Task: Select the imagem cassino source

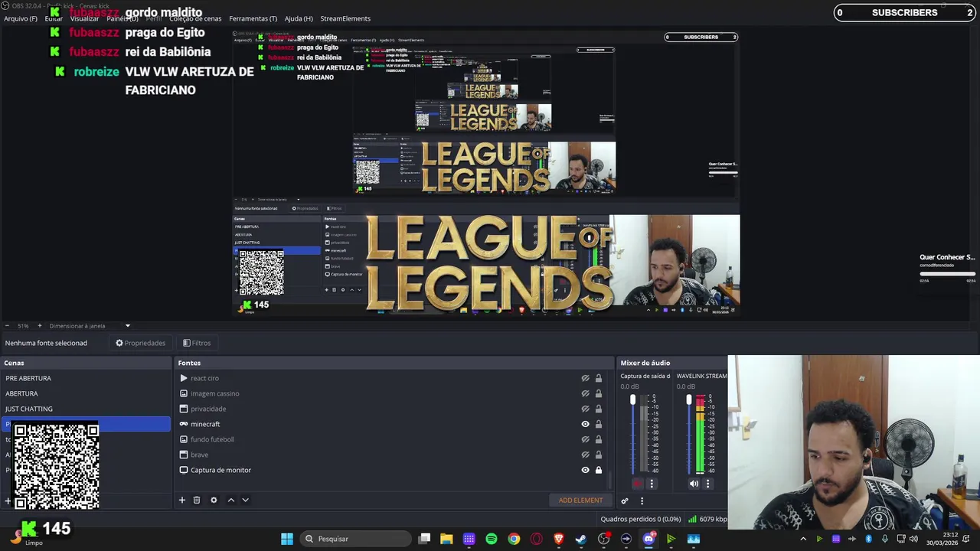Action: 214,393
